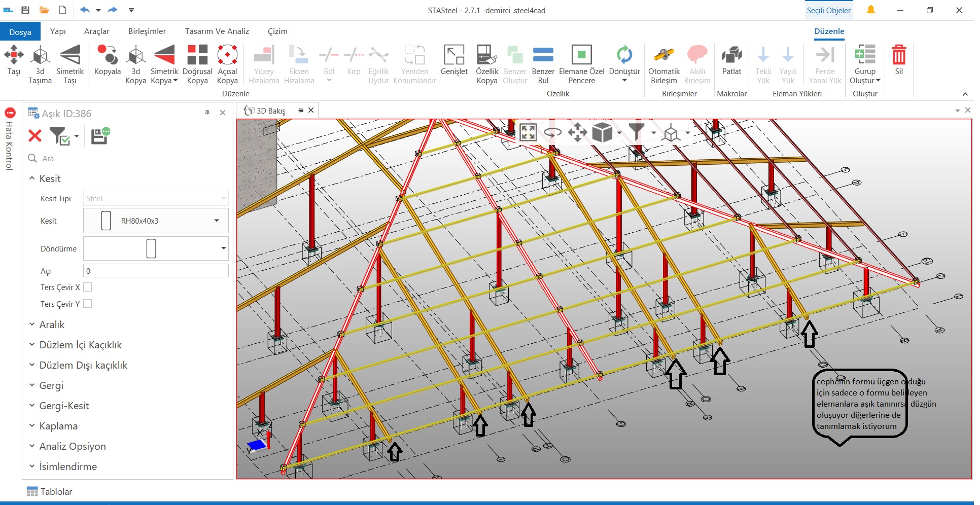Pin the Aşık properties panel
This screenshot has width=980, height=505.
click(207, 113)
